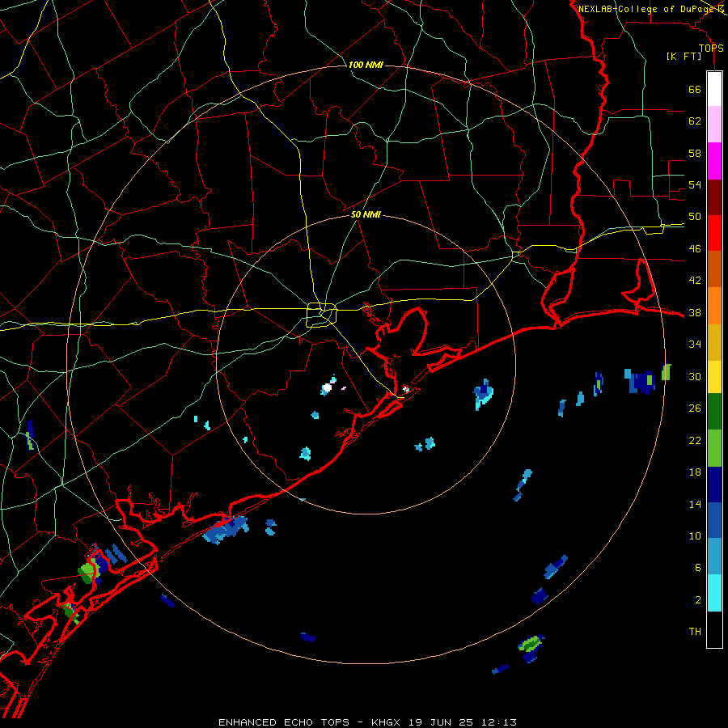Pick the gold legend swatch near 34
728x728 pixels.
[x=714, y=342]
